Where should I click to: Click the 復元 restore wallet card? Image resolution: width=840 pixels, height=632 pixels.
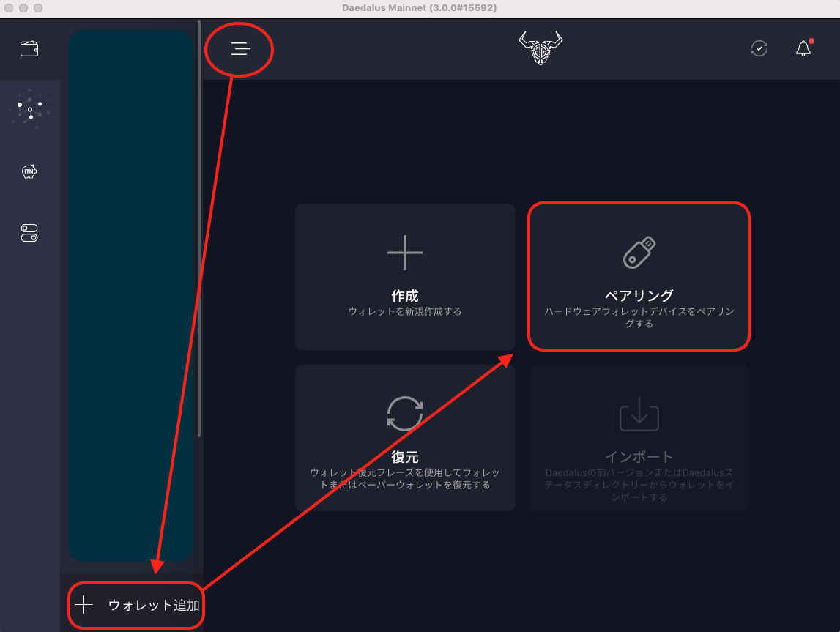[x=405, y=438]
